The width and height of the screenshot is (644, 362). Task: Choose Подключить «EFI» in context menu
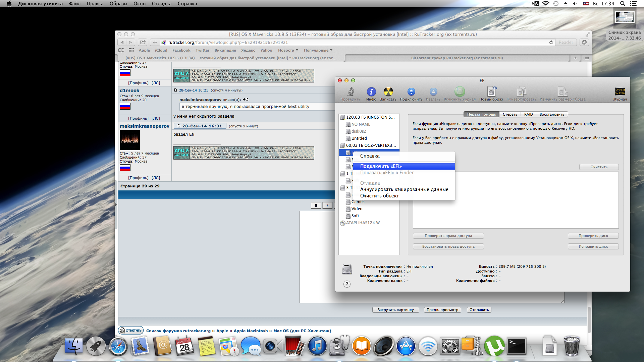coord(404,166)
